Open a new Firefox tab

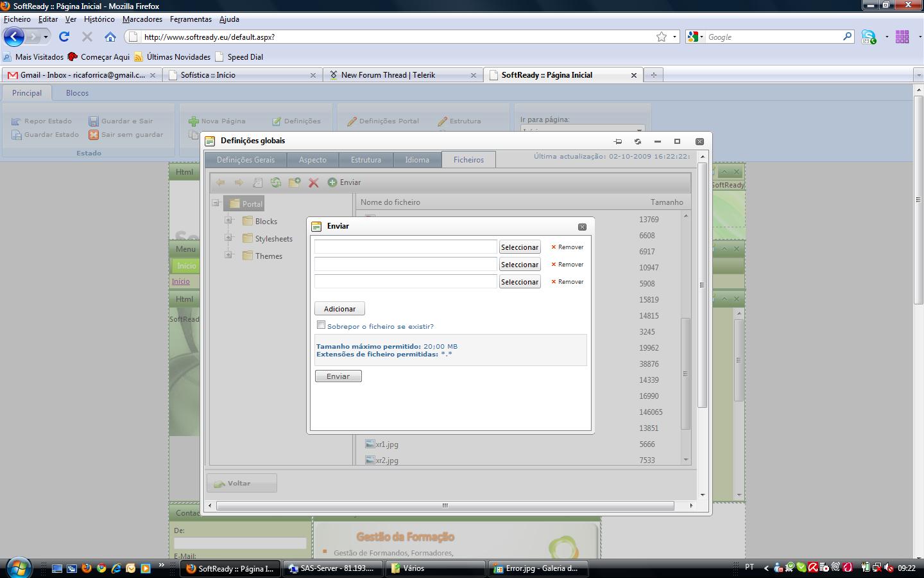(653, 75)
